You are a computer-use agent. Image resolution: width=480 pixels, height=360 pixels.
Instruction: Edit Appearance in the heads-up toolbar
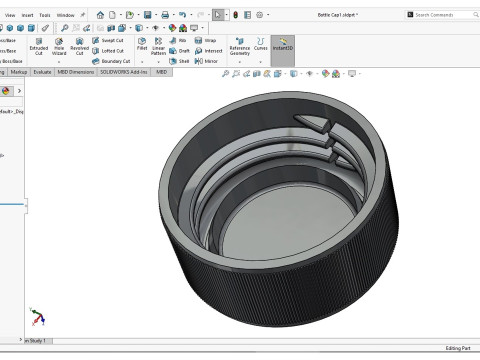pos(325,74)
